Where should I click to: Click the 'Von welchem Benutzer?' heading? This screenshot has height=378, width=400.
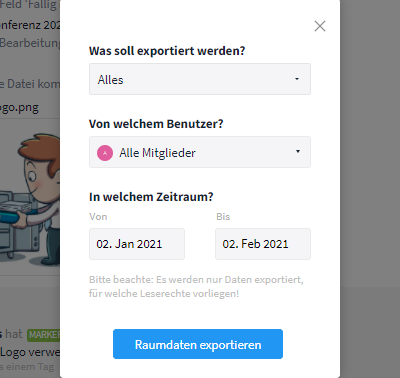coord(156,124)
